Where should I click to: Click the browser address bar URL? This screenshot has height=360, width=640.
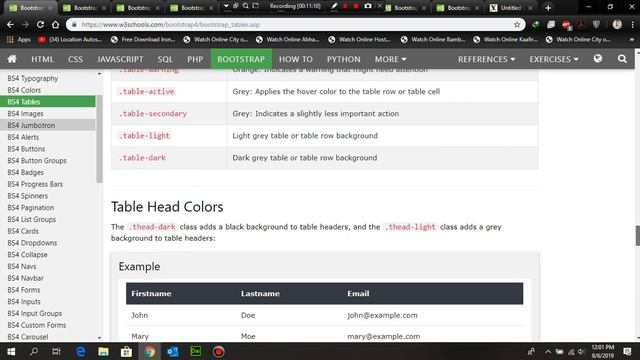[x=171, y=24]
